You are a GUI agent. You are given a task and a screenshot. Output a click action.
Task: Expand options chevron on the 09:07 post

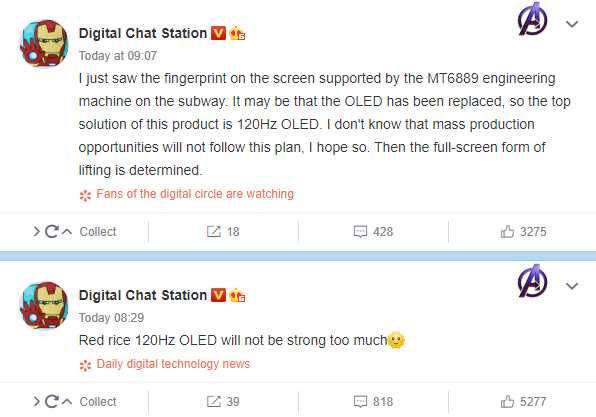[x=572, y=24]
